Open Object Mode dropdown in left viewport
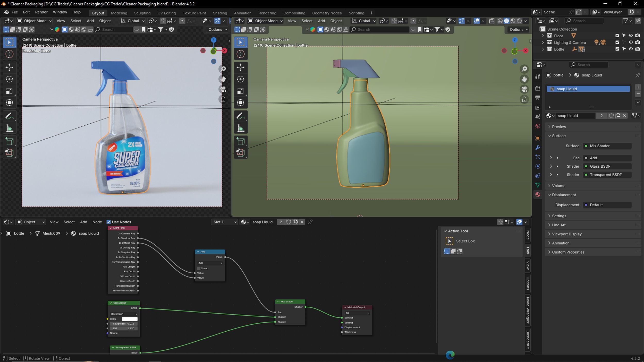This screenshot has width=644, height=362. click(34, 21)
